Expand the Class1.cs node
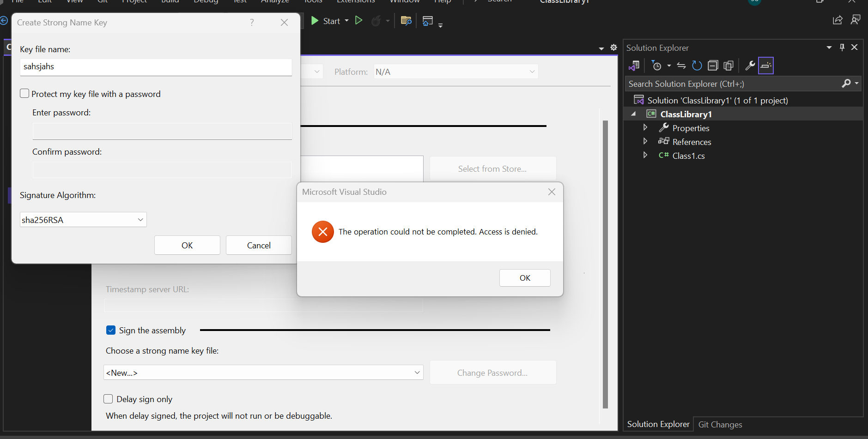 [x=645, y=155]
